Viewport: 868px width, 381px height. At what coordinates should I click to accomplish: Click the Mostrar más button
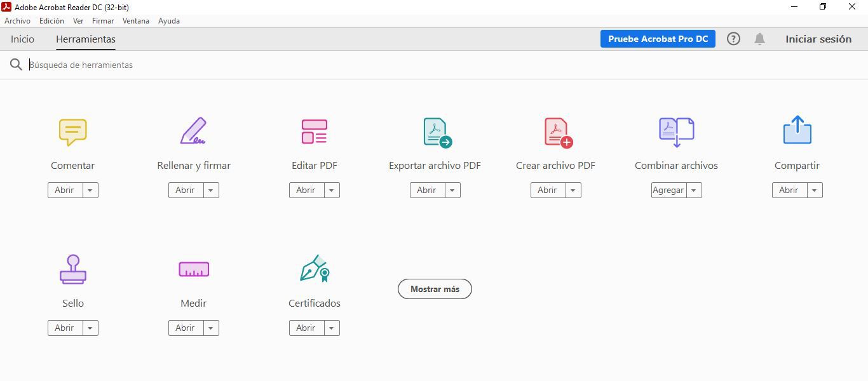click(x=435, y=289)
